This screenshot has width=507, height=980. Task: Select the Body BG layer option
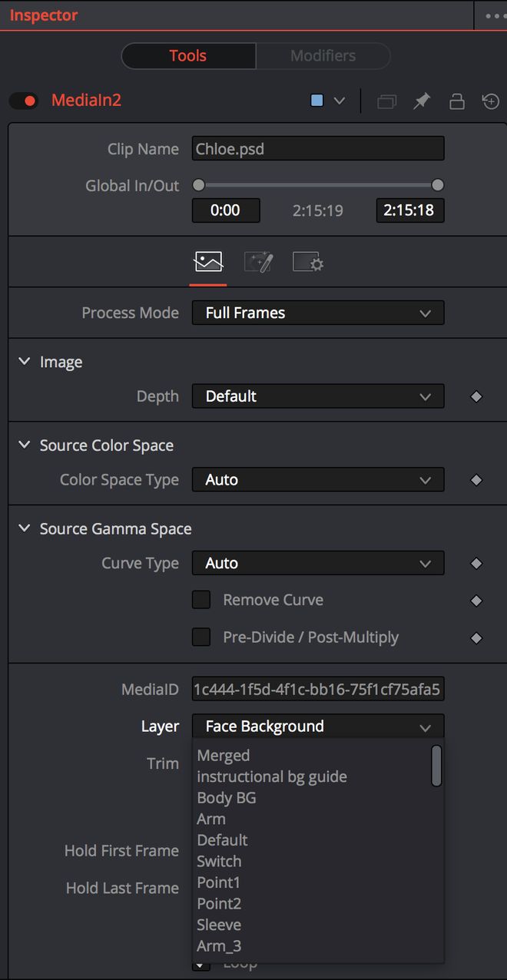tap(227, 798)
